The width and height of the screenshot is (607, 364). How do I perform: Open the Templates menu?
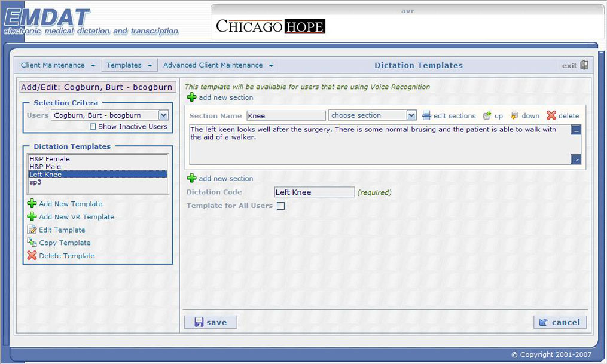pyautogui.click(x=129, y=65)
